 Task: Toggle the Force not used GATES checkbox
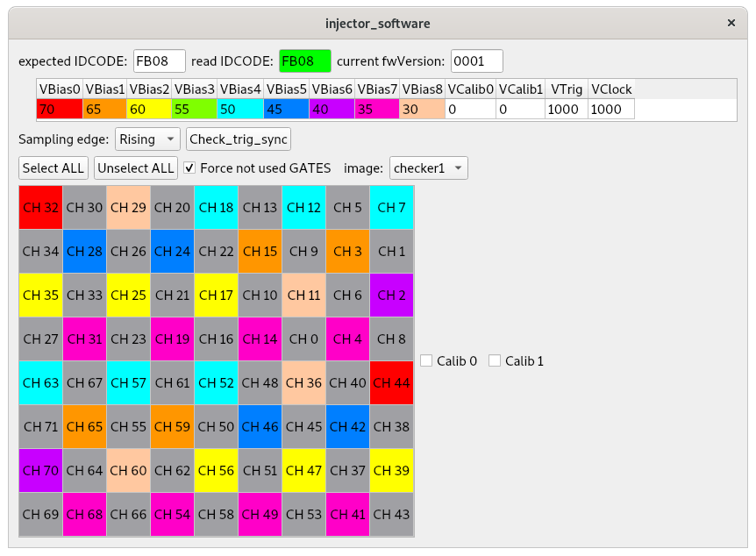[189, 168]
